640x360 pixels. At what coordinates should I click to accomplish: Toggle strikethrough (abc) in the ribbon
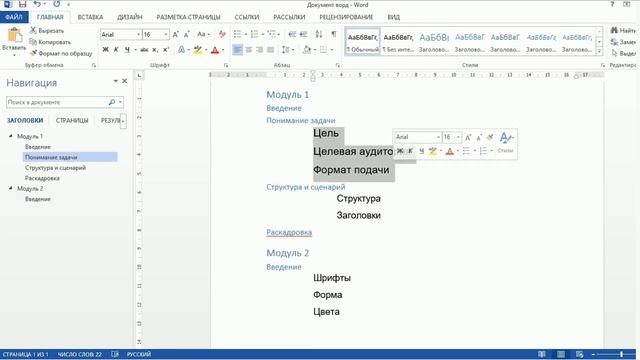(x=144, y=50)
